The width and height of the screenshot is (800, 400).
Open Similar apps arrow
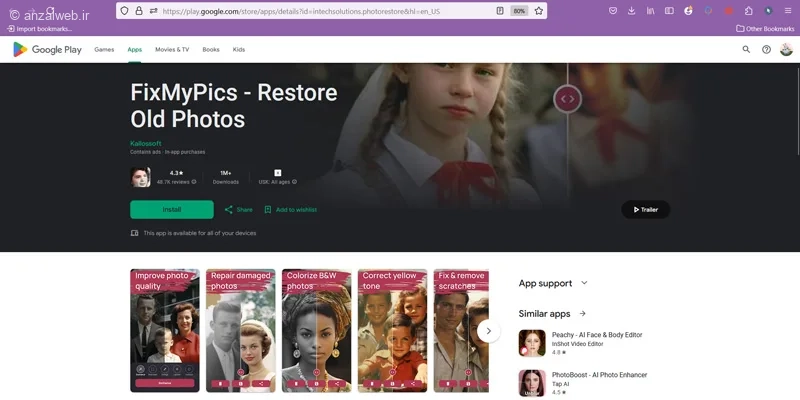pyautogui.click(x=583, y=314)
